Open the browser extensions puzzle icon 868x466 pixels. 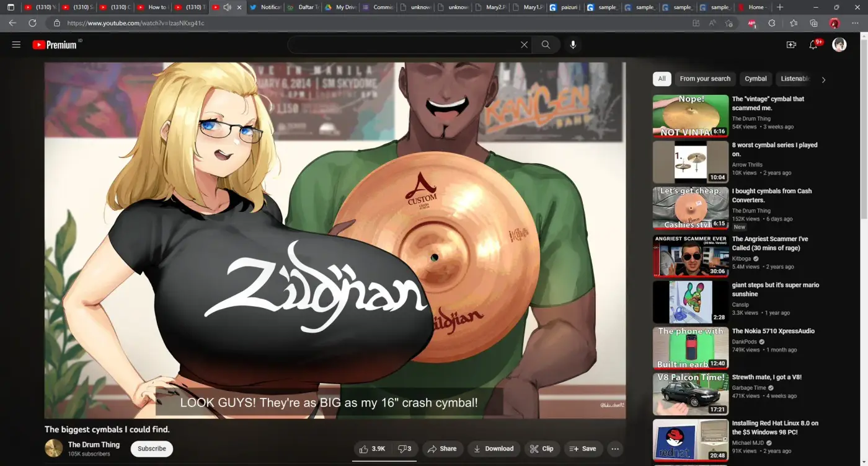click(772, 23)
